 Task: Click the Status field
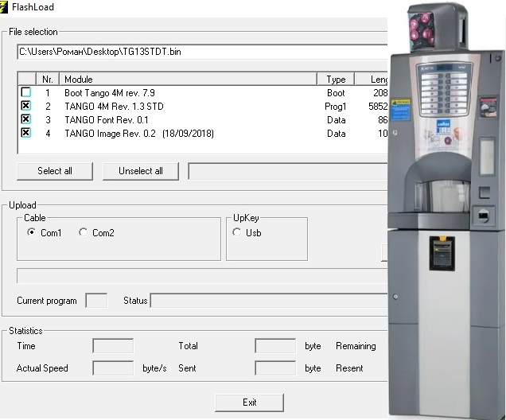click(x=269, y=301)
